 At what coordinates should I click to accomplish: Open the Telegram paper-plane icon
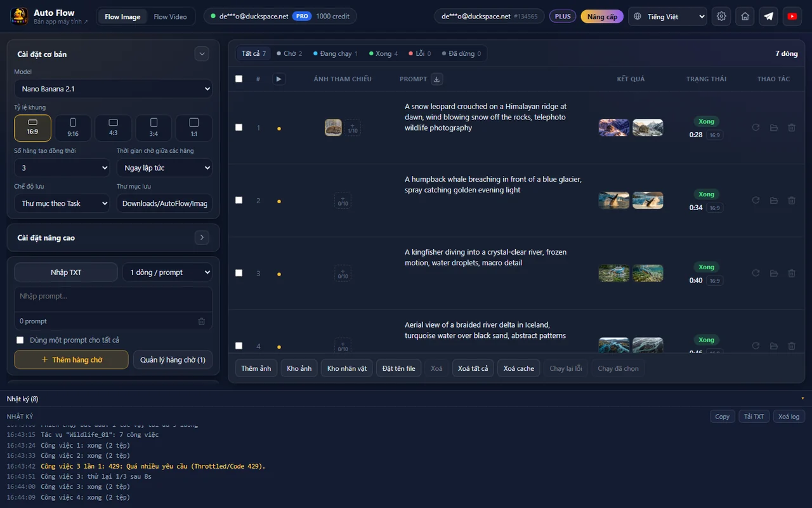[x=769, y=17]
